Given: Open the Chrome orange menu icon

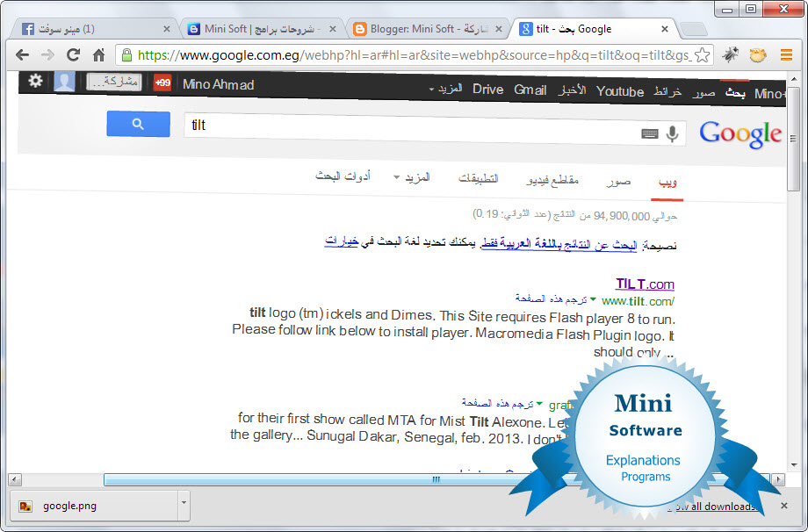Looking at the screenshot, I should 786,54.
